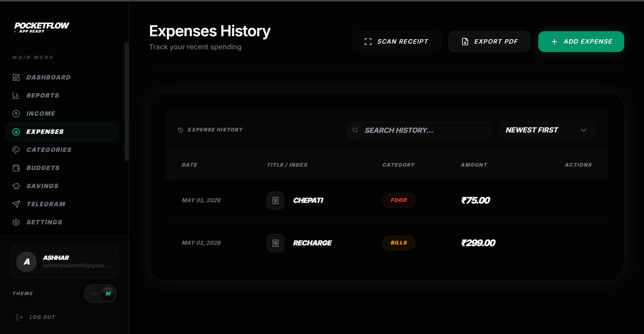
Task: Open the Expenses menu item
Action: (x=62, y=132)
